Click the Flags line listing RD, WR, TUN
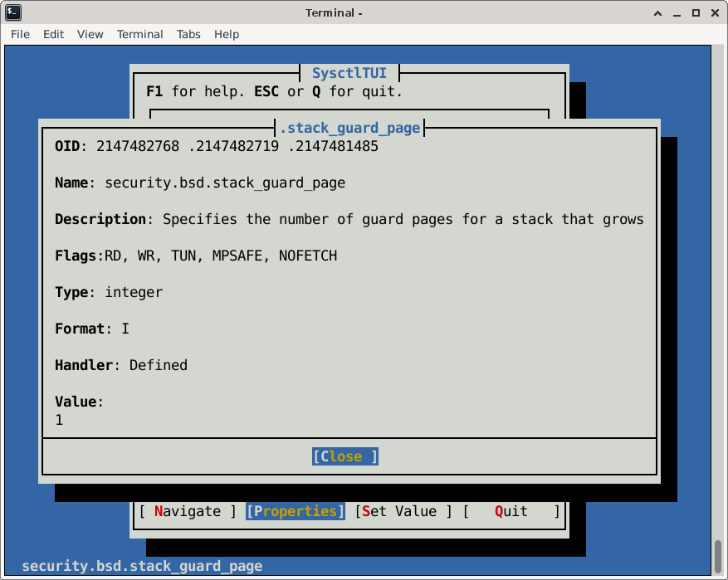 point(196,256)
